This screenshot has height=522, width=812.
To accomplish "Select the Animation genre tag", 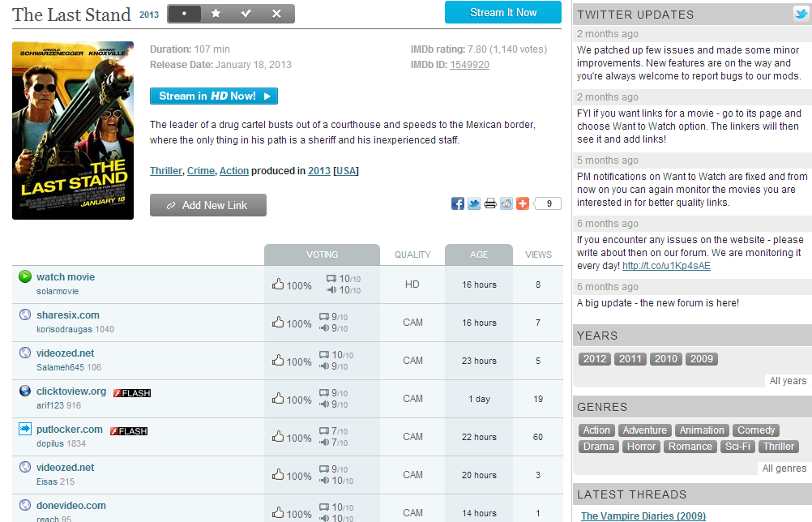I will coord(702,430).
